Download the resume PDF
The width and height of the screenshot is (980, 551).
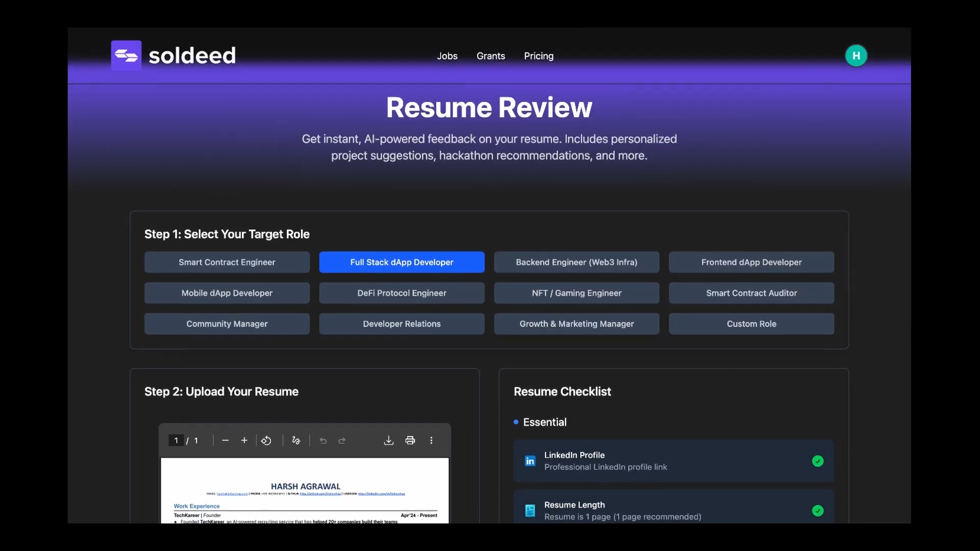[x=388, y=440]
